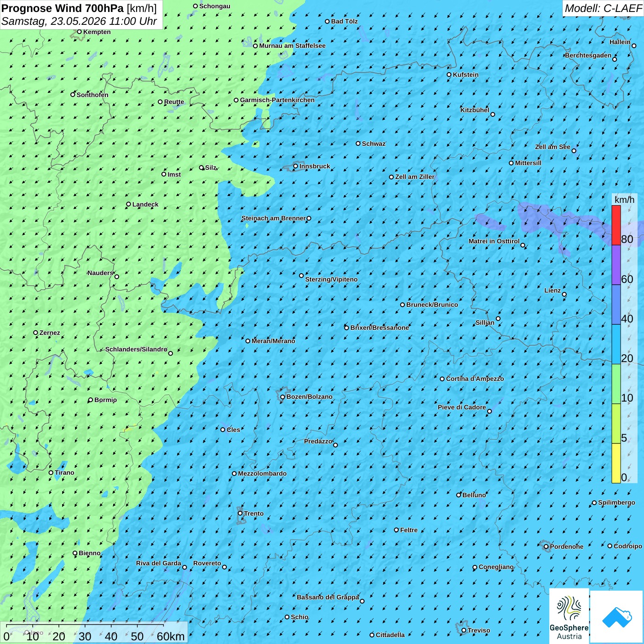Click the Prognose Wind 700hPa title
644x644 pixels.
pyautogui.click(x=63, y=8)
